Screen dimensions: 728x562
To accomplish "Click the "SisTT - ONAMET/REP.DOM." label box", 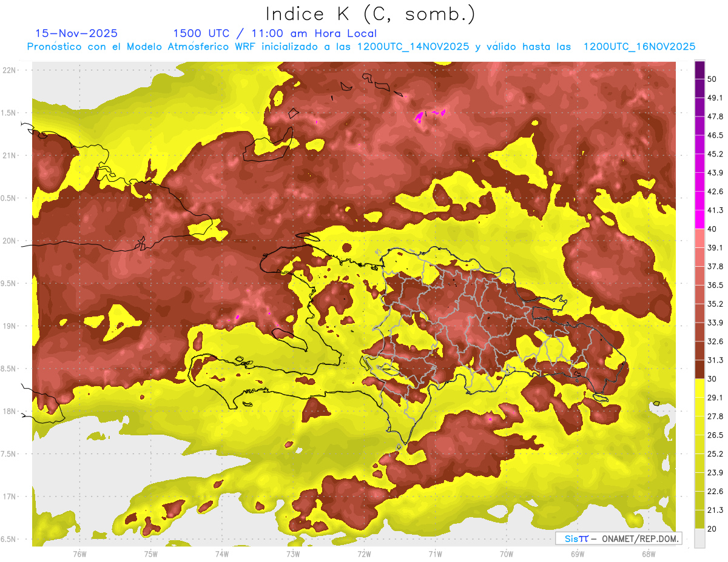I will [x=618, y=538].
